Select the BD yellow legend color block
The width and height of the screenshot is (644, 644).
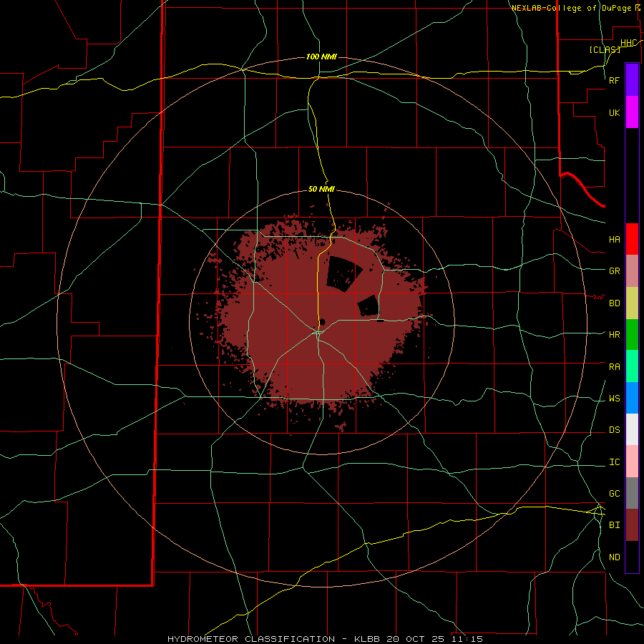[x=632, y=303]
